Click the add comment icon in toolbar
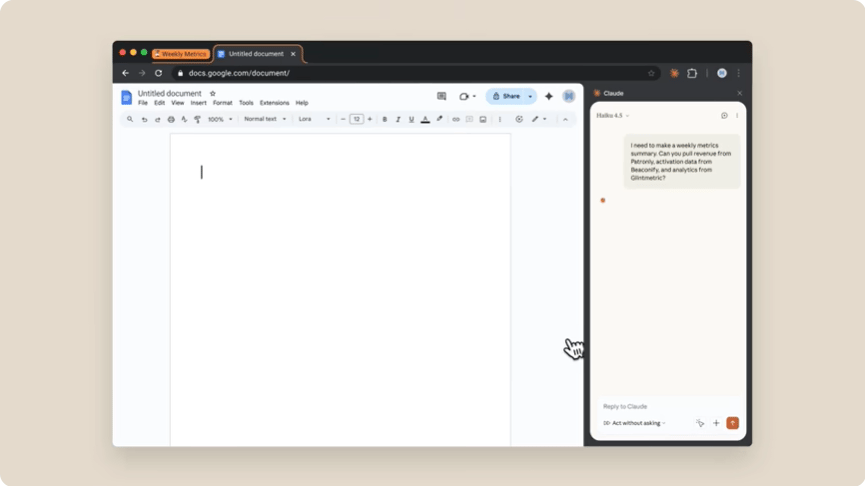865x486 pixels. pyautogui.click(x=469, y=119)
